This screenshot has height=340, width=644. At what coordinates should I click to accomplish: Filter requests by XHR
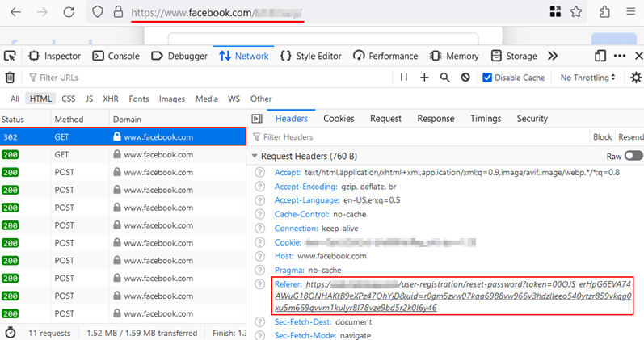pyautogui.click(x=111, y=99)
